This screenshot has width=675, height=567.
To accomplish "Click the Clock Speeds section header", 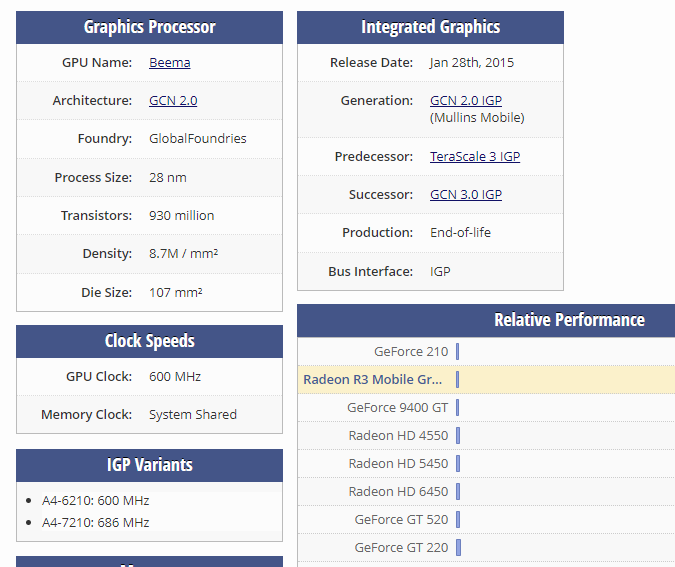I will tap(149, 341).
